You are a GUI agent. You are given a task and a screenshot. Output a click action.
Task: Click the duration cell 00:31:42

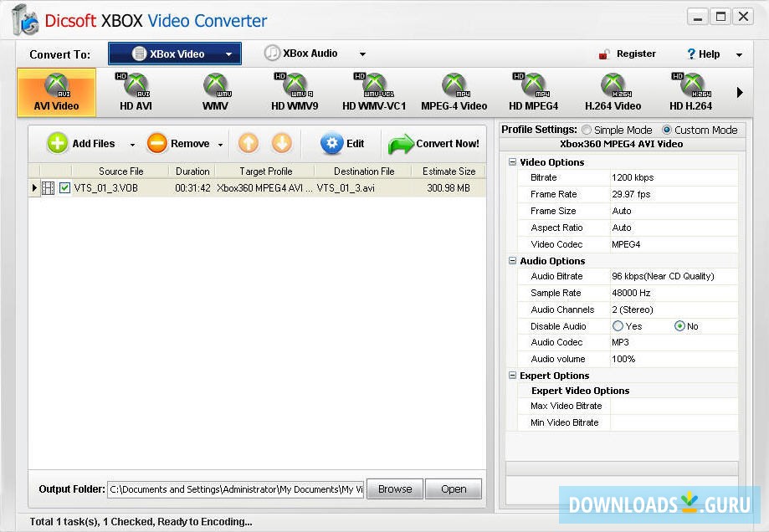(x=192, y=188)
